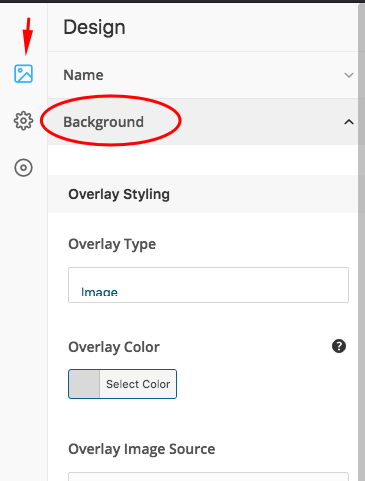Click the Overlay Color label

[x=114, y=347]
